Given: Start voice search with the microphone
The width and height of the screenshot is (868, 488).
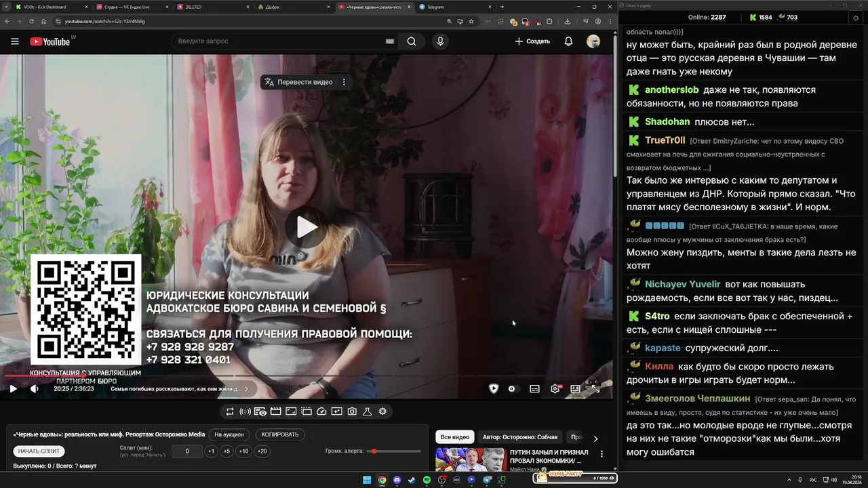Looking at the screenshot, I should (440, 41).
